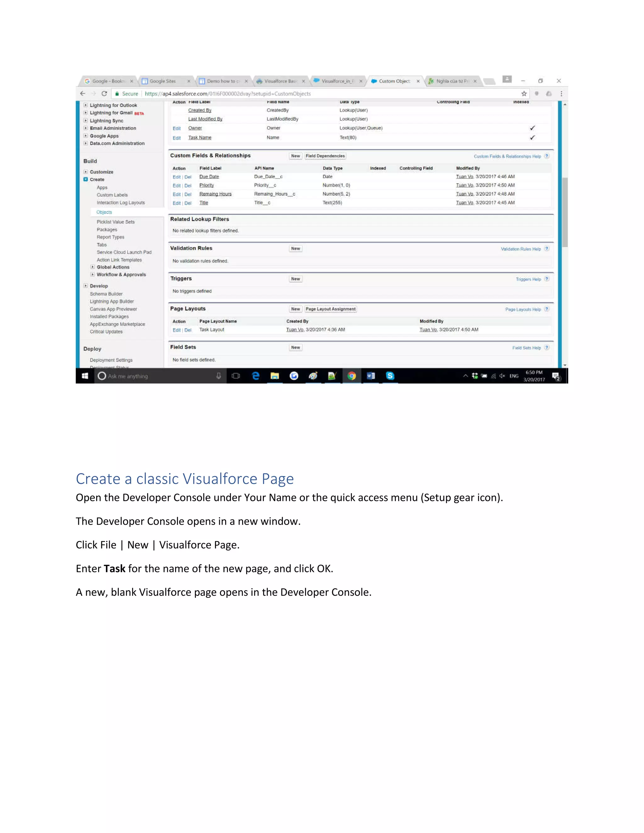The width and height of the screenshot is (644, 833).
Task: Click the Page Layout Assignment button
Action: point(330,309)
